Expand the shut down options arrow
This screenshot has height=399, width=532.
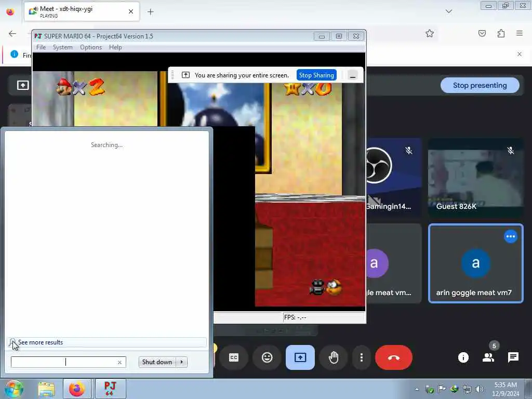[x=181, y=362]
